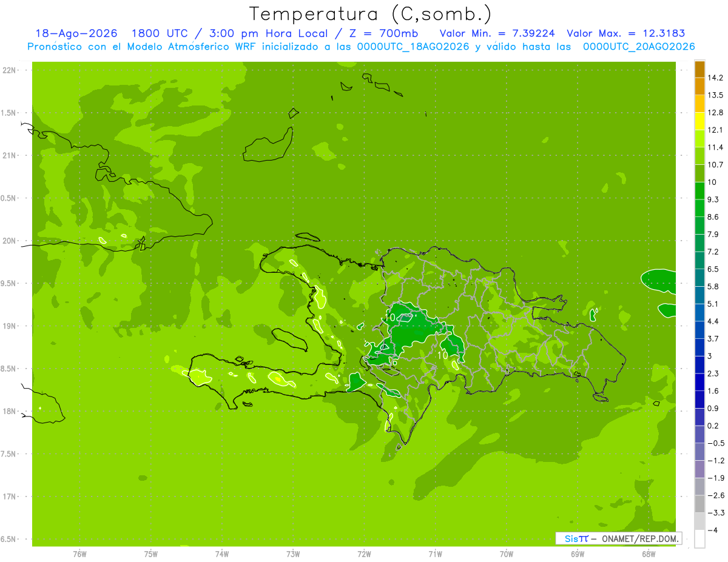Click the "SisPI - ONAMET/REP.DOM." credit label
This screenshot has width=728, height=562.
click(619, 538)
